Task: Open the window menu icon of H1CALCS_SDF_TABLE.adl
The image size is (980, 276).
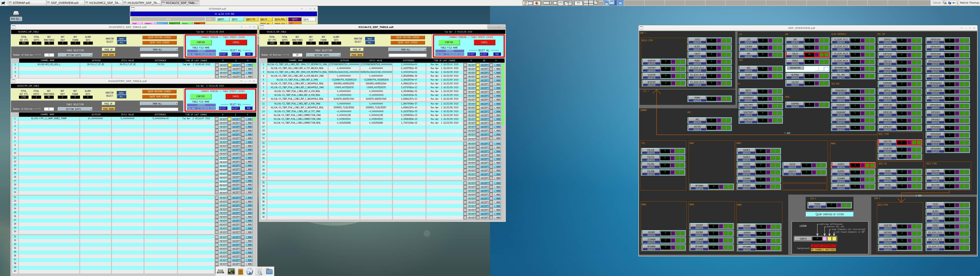Action: click(262, 27)
